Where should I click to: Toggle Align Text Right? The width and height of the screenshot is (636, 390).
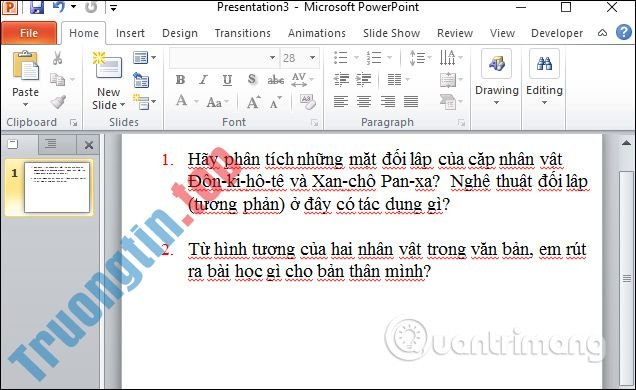[387, 101]
